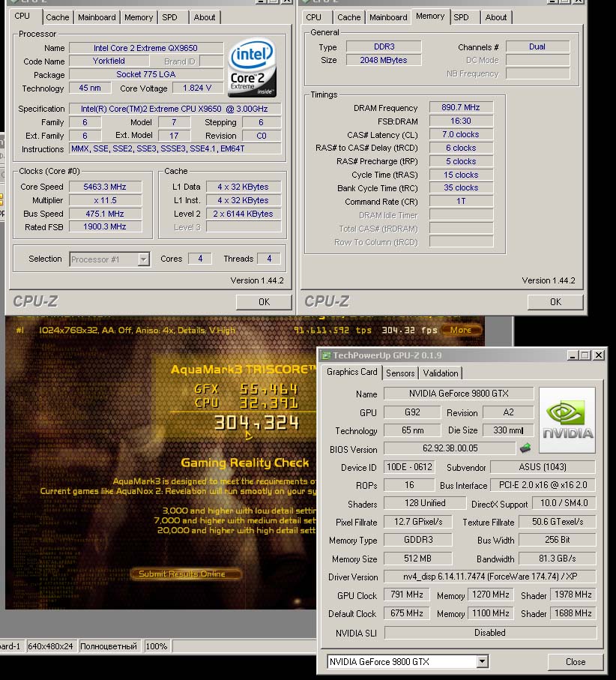This screenshot has height=680, width=616.
Task: Click the DRAM Frequency value 890.7 MHz
Action: click(x=461, y=107)
